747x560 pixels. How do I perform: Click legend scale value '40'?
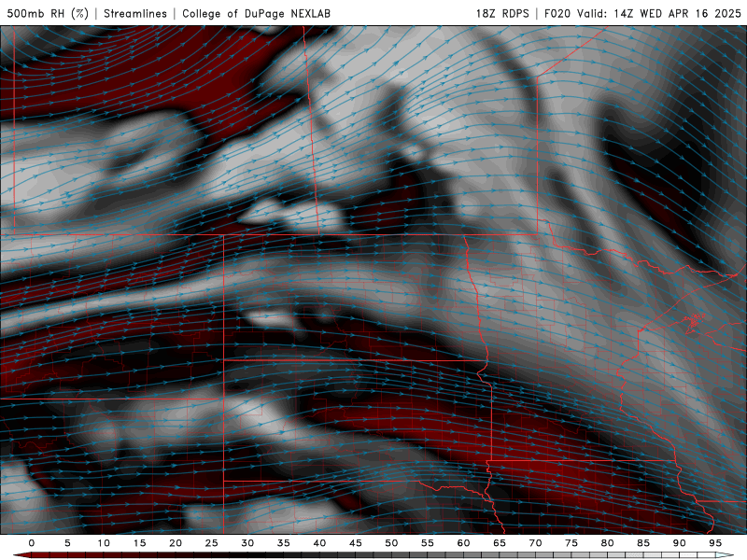(319, 543)
